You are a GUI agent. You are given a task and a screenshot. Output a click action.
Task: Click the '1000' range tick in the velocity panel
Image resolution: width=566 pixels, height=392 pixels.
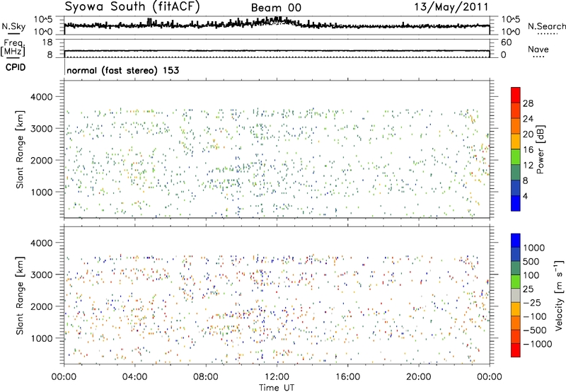click(x=41, y=338)
